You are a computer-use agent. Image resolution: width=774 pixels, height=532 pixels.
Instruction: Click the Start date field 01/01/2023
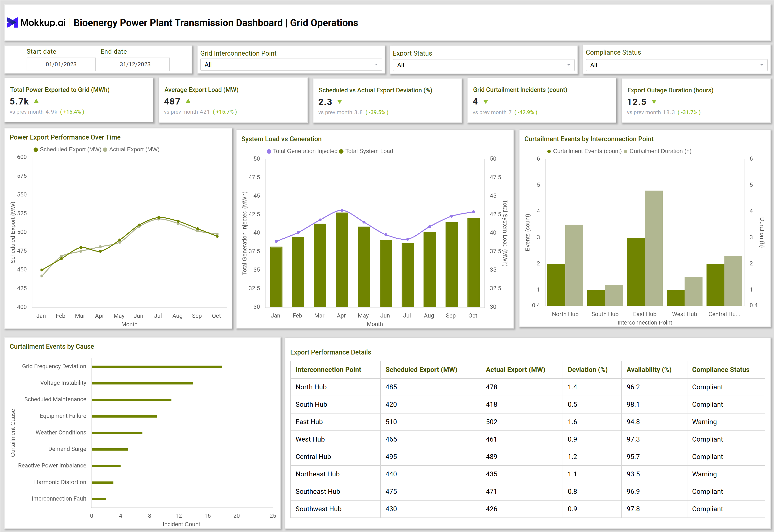pos(61,64)
